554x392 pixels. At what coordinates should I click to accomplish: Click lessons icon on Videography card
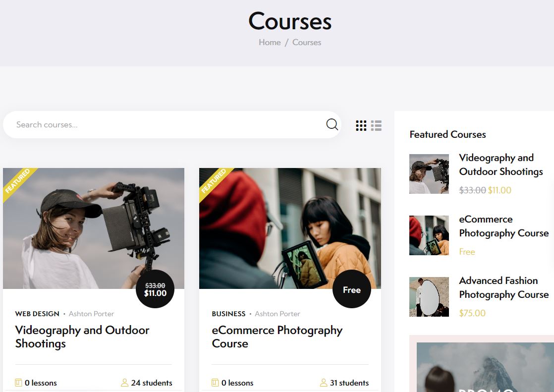pos(18,383)
